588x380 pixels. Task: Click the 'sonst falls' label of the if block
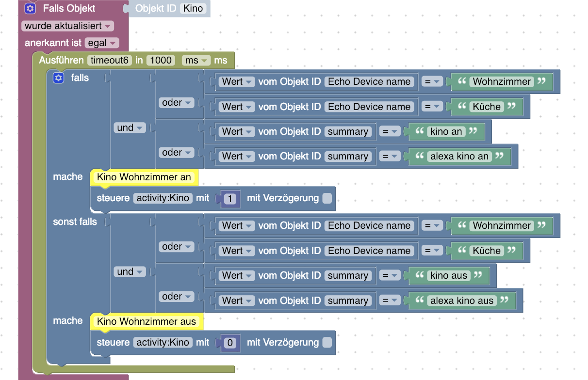pos(75,222)
